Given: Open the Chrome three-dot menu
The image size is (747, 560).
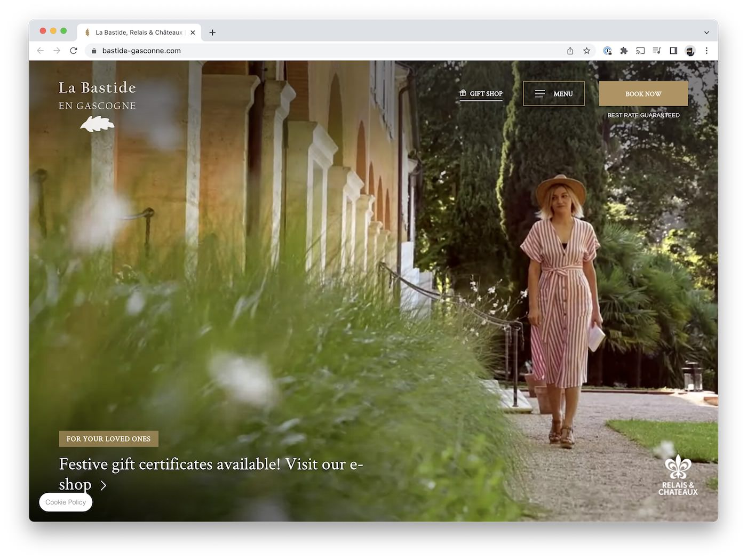Looking at the screenshot, I should click(706, 51).
